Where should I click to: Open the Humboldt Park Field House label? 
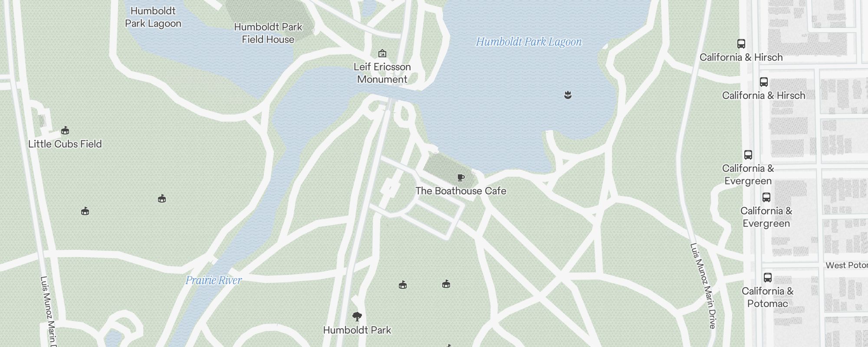click(268, 33)
